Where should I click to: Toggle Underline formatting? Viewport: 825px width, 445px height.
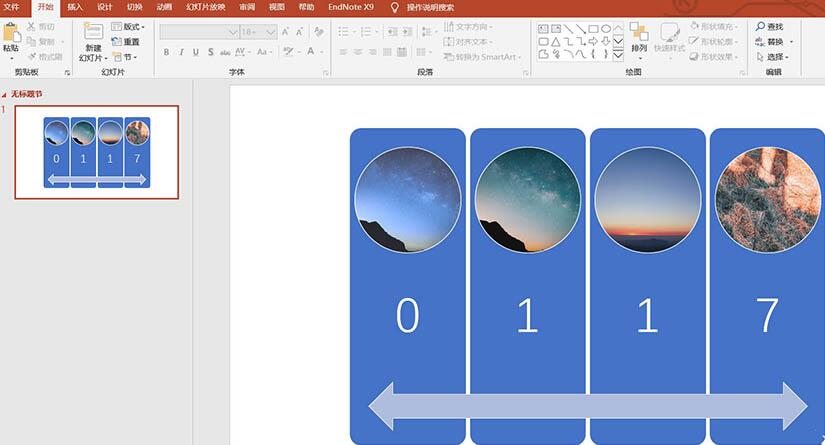pos(196,52)
